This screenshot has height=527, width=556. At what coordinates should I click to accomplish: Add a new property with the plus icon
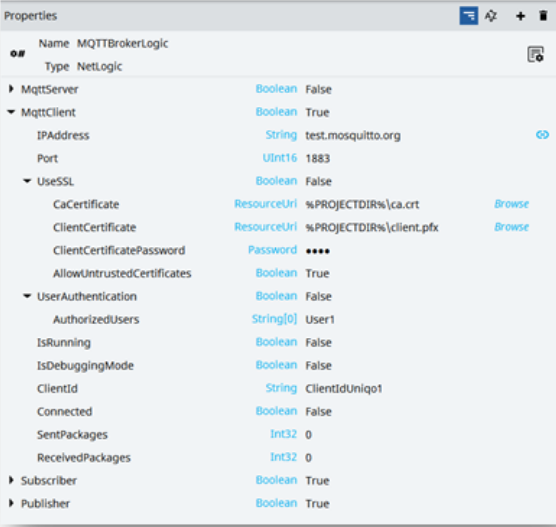click(x=520, y=16)
